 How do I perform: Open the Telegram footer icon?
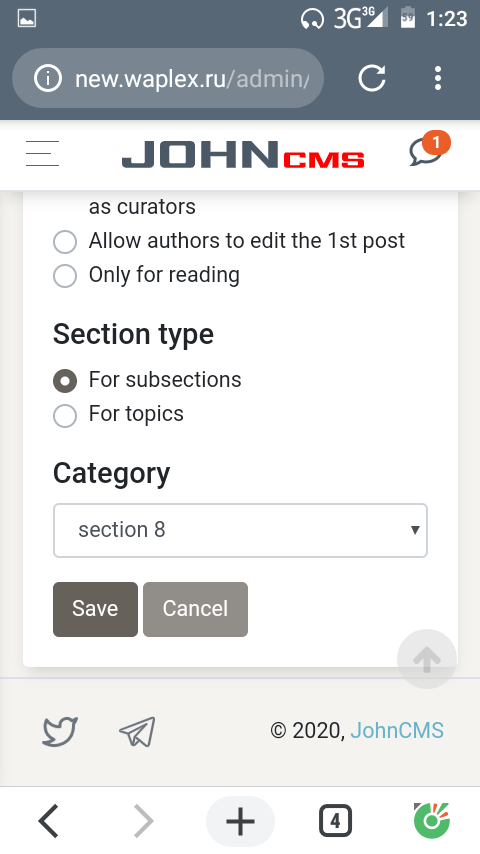(137, 731)
